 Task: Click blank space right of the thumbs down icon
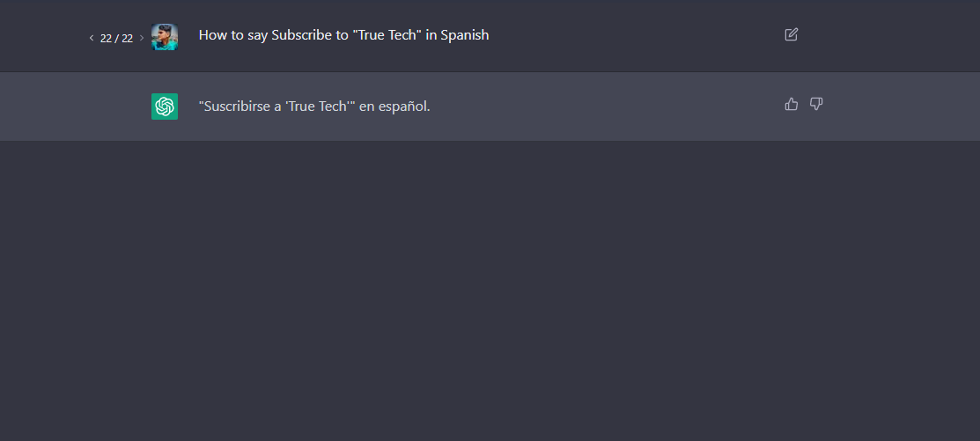(x=898, y=105)
